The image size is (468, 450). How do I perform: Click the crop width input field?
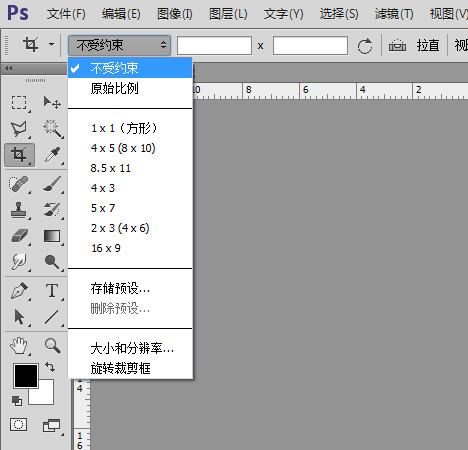tap(214, 45)
